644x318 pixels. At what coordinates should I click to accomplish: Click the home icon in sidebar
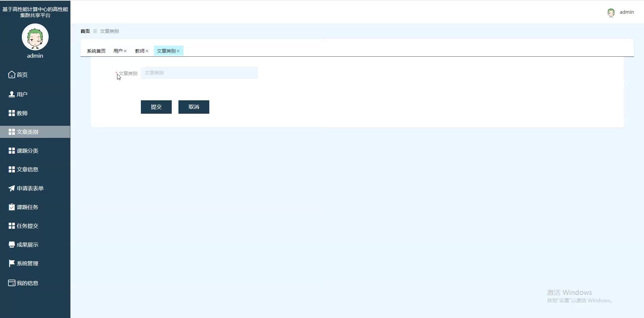point(12,74)
